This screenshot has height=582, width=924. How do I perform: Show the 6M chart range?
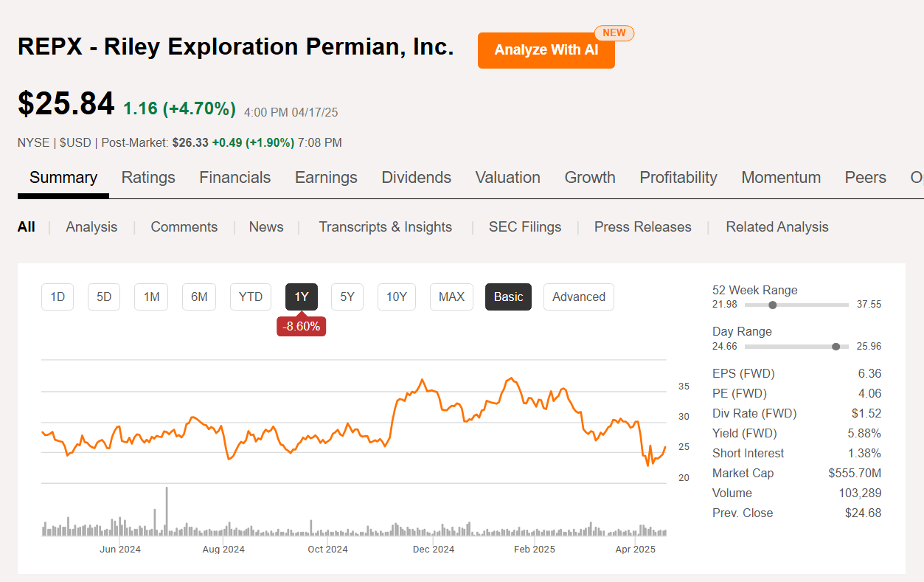tap(199, 297)
